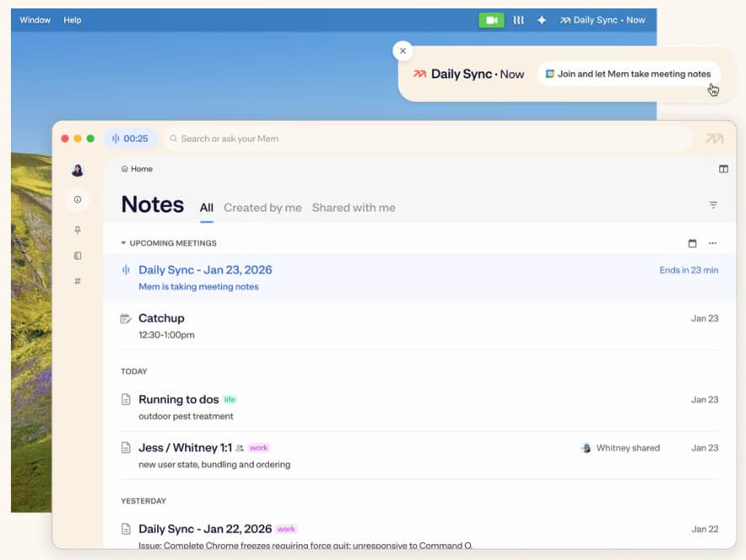Open Daily Sync · Now menu bar item
The width and height of the screenshot is (746, 560).
pos(602,20)
